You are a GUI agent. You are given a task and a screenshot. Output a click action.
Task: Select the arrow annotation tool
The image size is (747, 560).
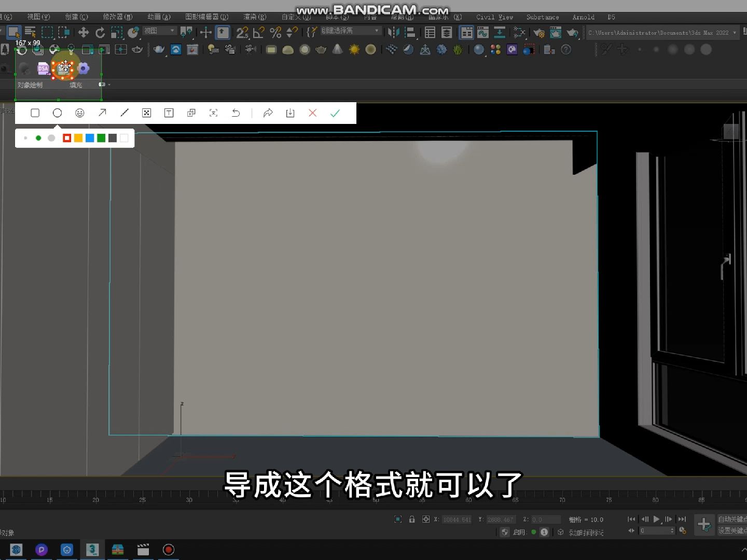point(102,113)
